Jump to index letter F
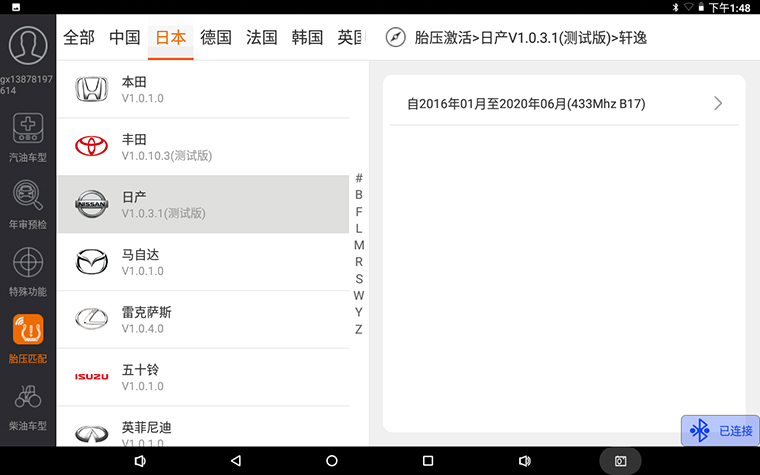760x475 pixels. click(359, 211)
